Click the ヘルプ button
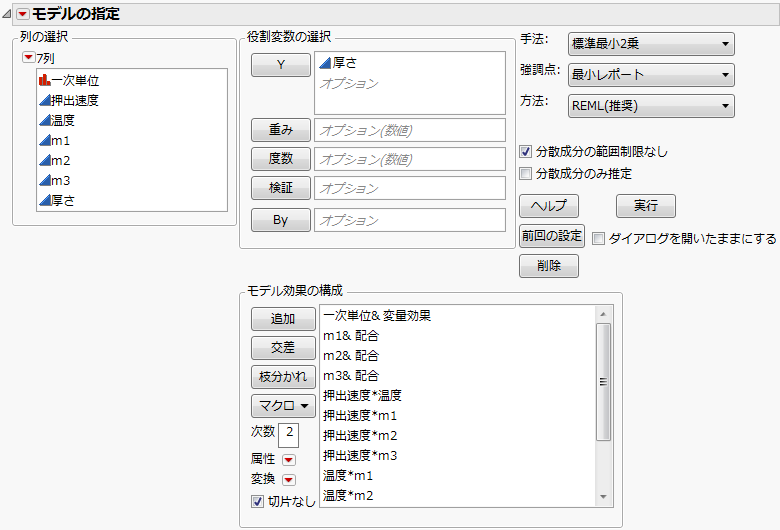The height and width of the screenshot is (530, 780). [x=549, y=206]
